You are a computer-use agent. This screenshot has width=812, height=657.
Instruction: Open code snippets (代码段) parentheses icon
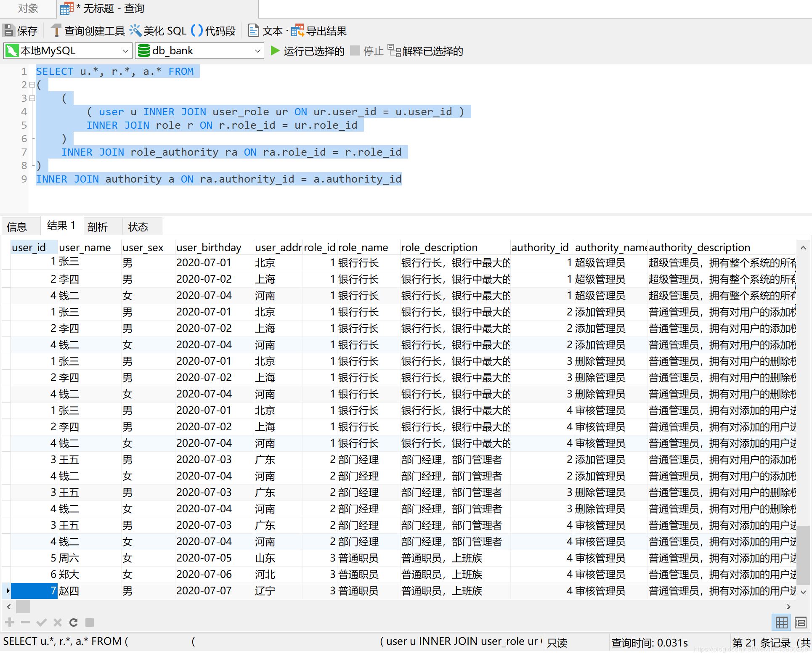196,31
